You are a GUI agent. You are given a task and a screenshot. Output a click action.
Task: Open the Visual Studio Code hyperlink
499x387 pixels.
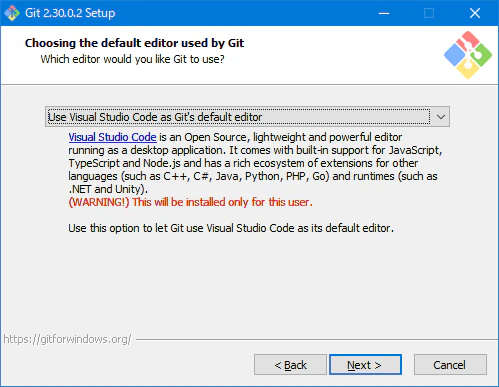point(112,137)
